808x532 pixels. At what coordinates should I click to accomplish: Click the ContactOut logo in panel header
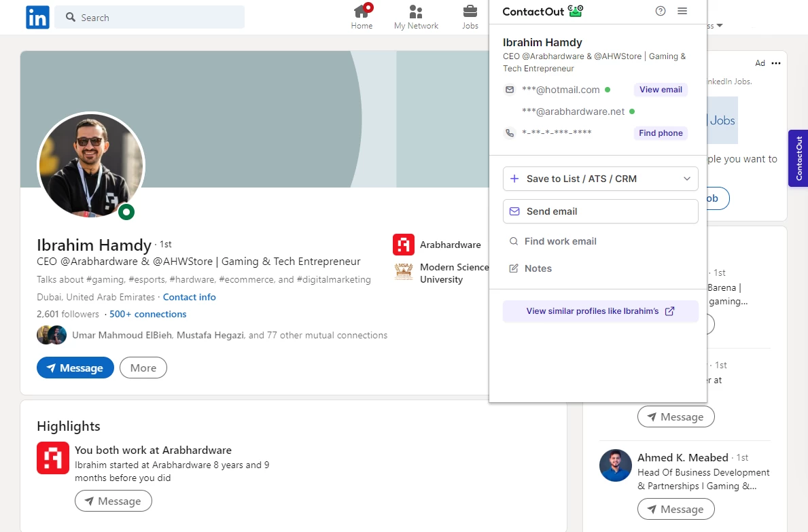coord(542,11)
